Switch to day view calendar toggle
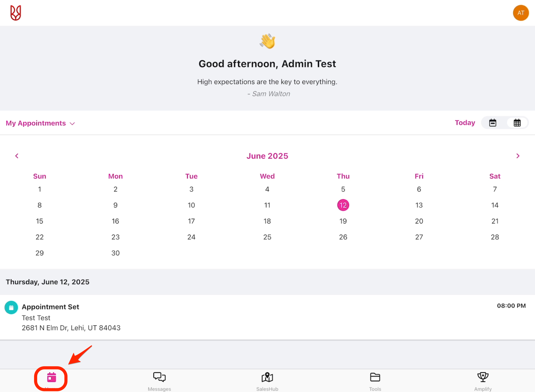The width and height of the screenshot is (535, 392). tap(493, 123)
